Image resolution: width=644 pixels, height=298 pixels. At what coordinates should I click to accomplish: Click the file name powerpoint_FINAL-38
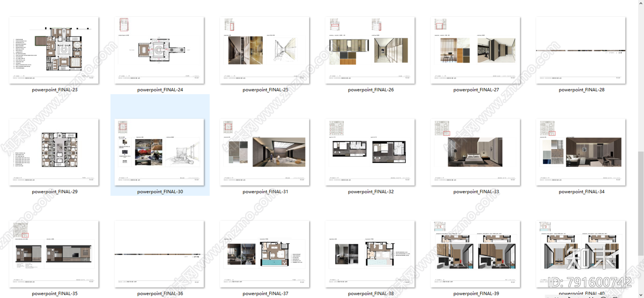(x=371, y=294)
